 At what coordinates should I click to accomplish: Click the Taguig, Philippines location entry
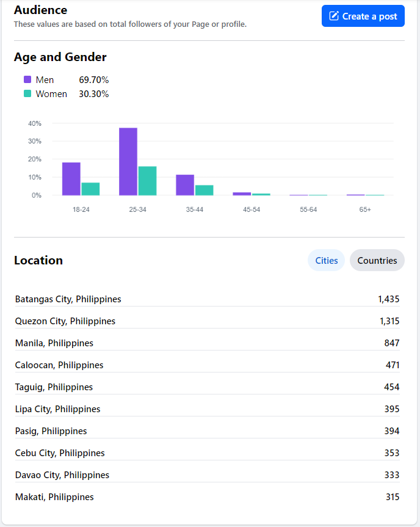pyautogui.click(x=54, y=387)
